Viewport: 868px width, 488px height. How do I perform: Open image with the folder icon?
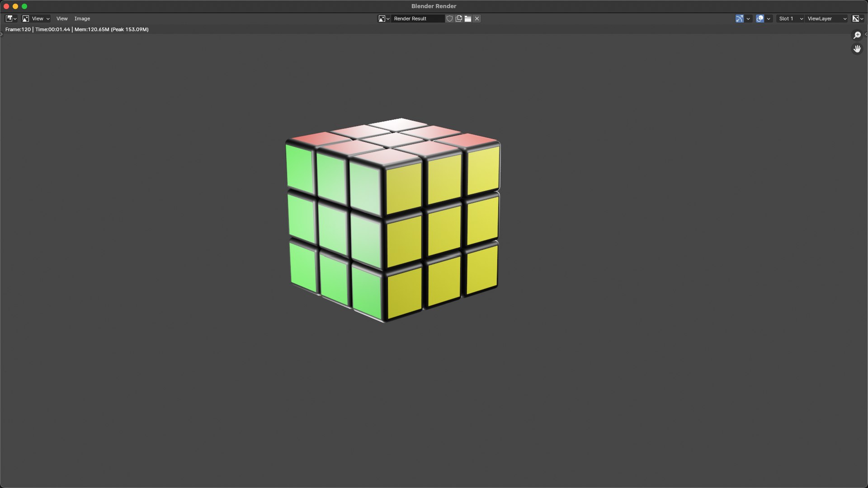[468, 19]
